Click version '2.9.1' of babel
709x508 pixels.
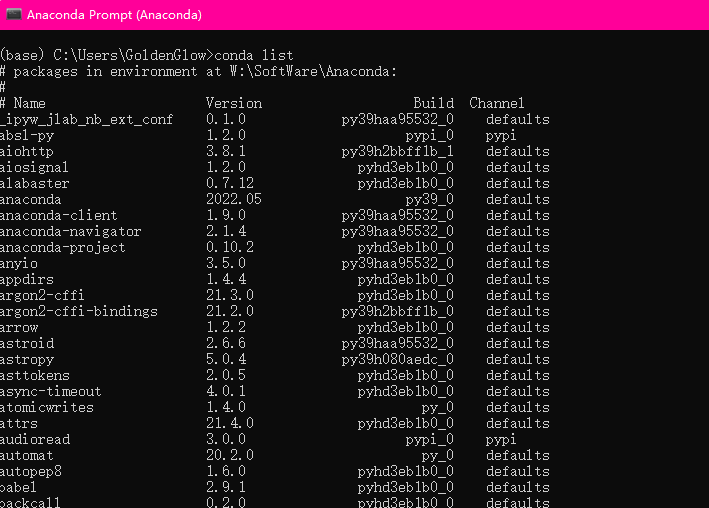click(226, 487)
